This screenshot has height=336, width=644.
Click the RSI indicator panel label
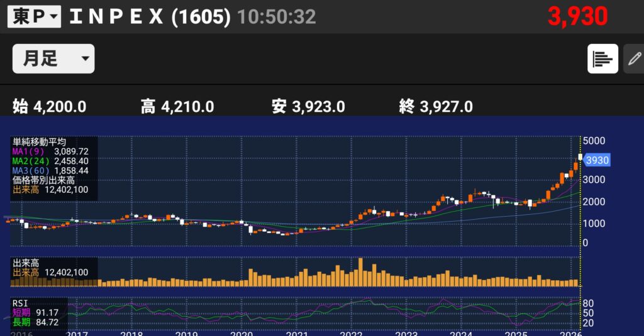20,302
